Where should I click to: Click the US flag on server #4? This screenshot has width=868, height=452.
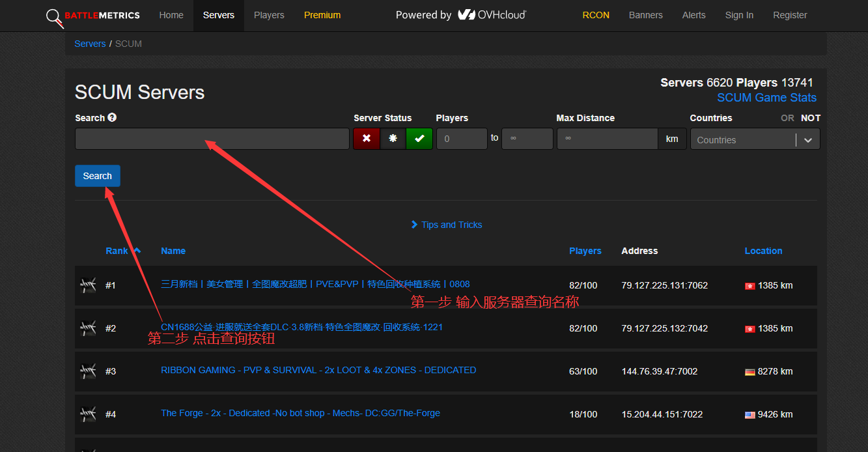749,415
